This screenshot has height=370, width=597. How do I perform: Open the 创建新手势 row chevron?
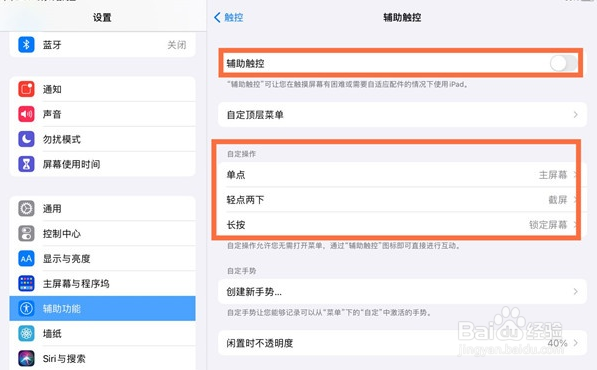[x=575, y=292]
